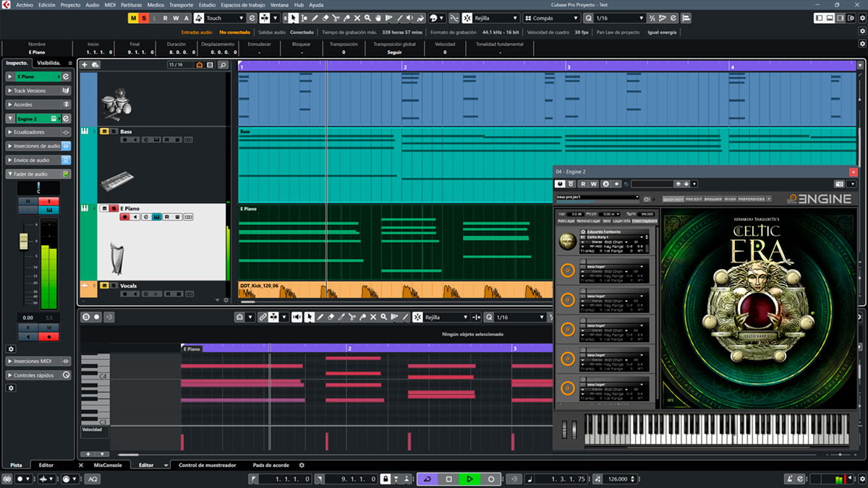868x488 pixels.
Task: Click the acoustic feedback speaker icon in key editor
Action: coord(296,317)
